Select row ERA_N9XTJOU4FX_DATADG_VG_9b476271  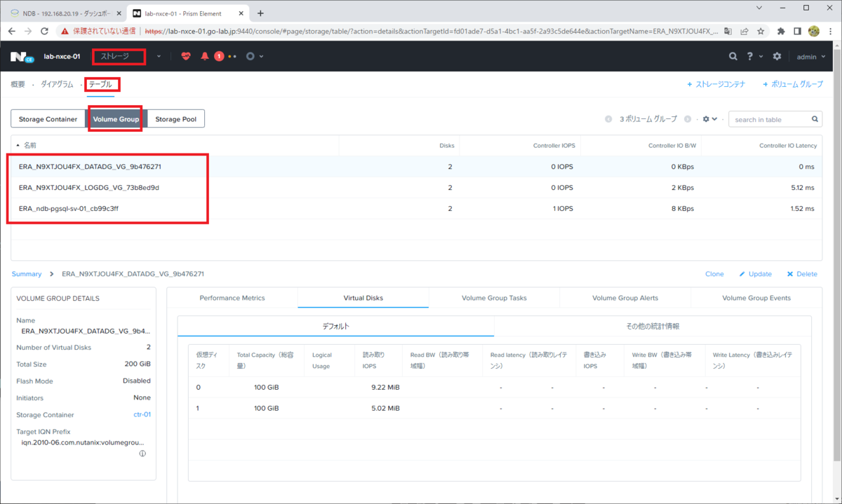[x=416, y=167]
